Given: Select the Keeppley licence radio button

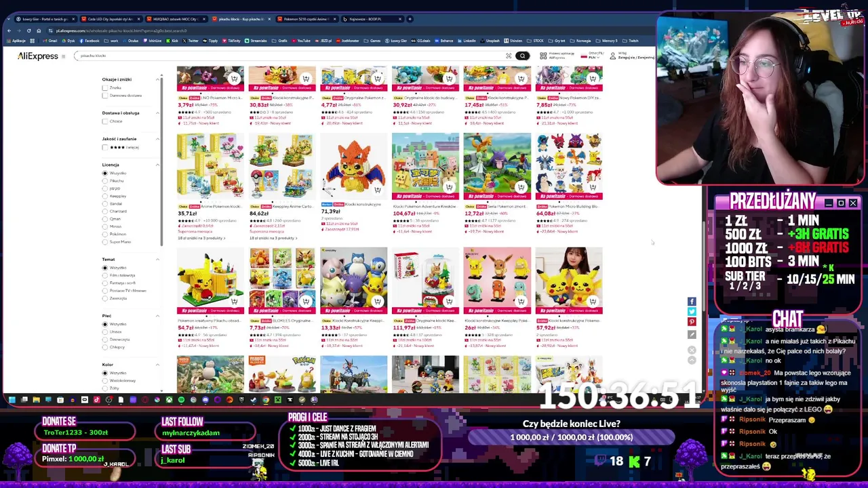Looking at the screenshot, I should click(x=105, y=196).
